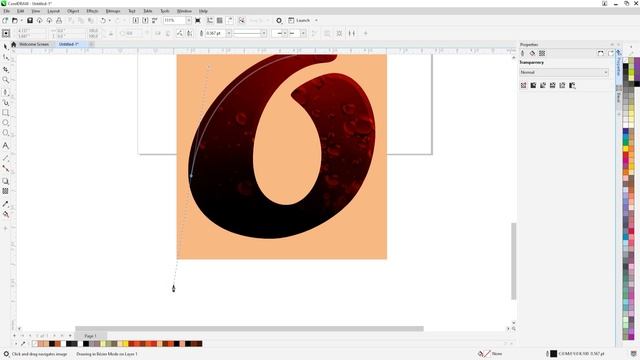
Task: Select Bitmap pattern transparency icon
Action: 562,85
